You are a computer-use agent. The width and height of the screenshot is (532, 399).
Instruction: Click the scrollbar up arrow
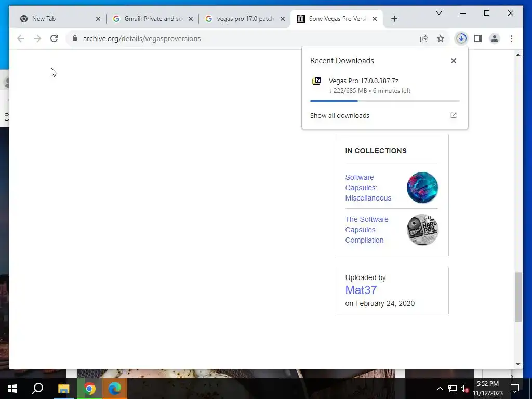[x=518, y=55]
